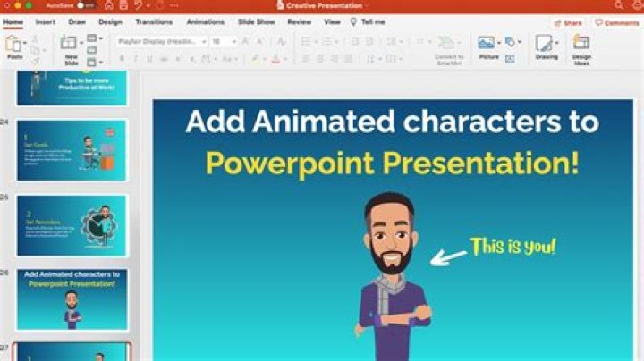Image resolution: width=644 pixels, height=361 pixels.
Task: Click the Share button
Action: pyautogui.click(x=568, y=22)
